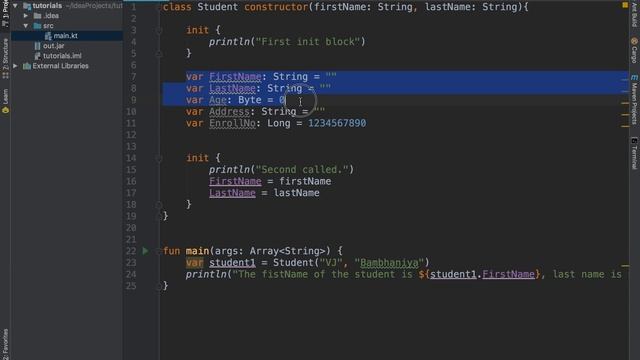640x360 pixels.
Task: Open the Cargo tool window
Action: coord(634,51)
